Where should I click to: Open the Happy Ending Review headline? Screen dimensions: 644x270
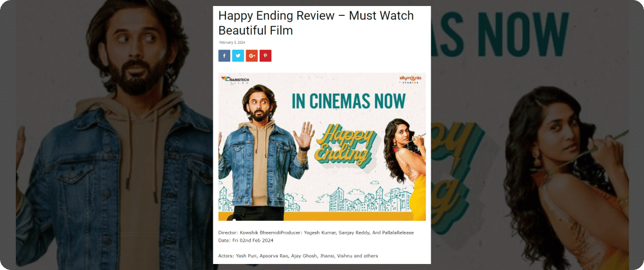tap(316, 22)
